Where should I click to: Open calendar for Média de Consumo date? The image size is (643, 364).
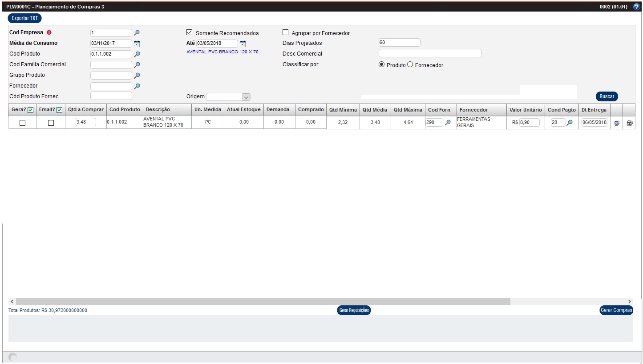click(137, 44)
